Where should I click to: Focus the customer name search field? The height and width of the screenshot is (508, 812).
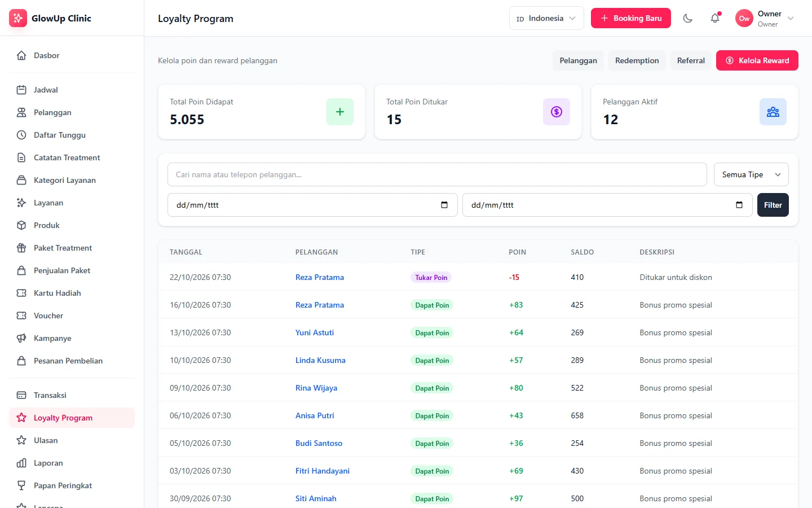(437, 174)
